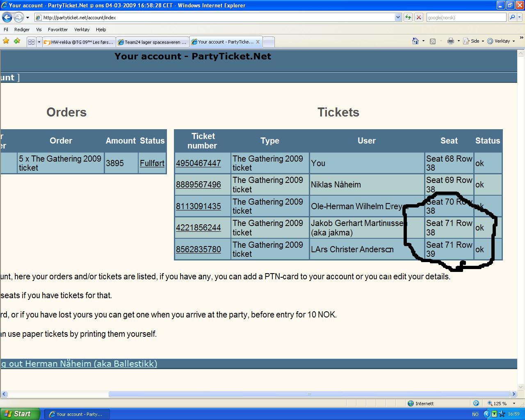Click the vertical scrollbar up arrow
The image size is (525, 420).
[x=521, y=53]
